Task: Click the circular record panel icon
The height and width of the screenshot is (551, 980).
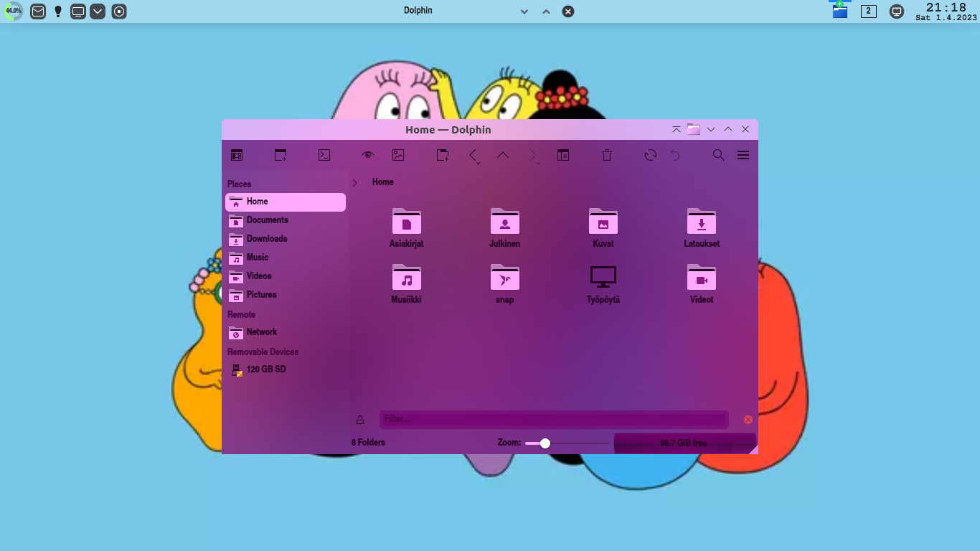Action: pyautogui.click(x=119, y=11)
